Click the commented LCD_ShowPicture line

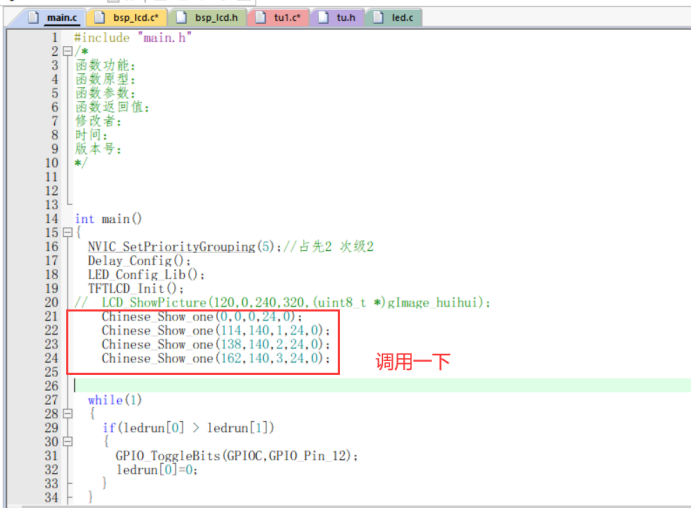282,303
